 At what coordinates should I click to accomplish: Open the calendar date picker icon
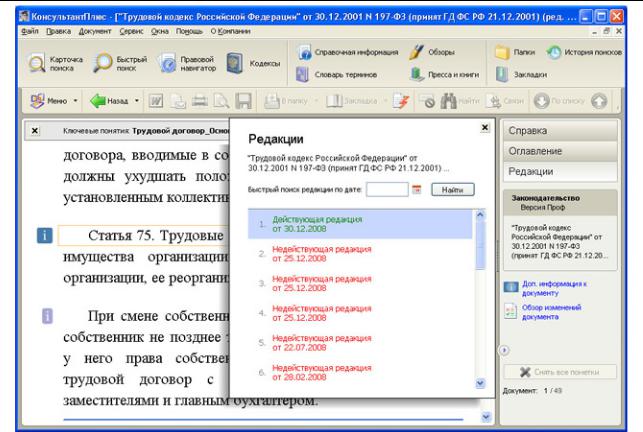tap(417, 189)
